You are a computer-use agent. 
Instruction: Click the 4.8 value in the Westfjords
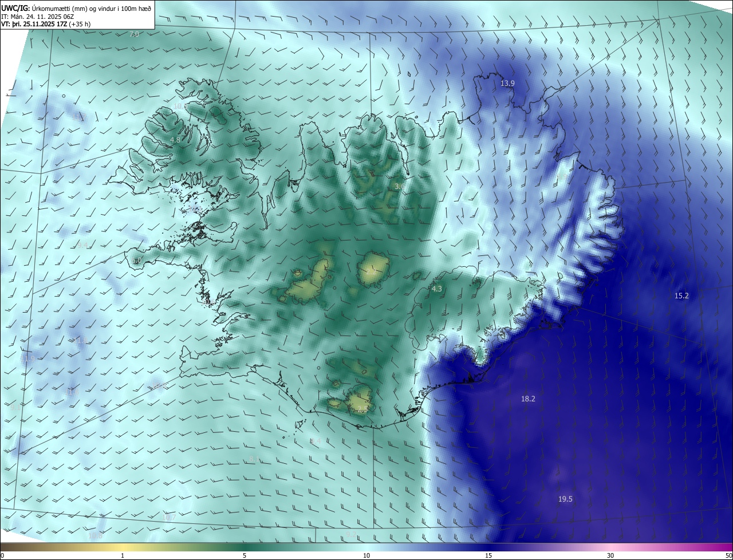tap(176, 140)
